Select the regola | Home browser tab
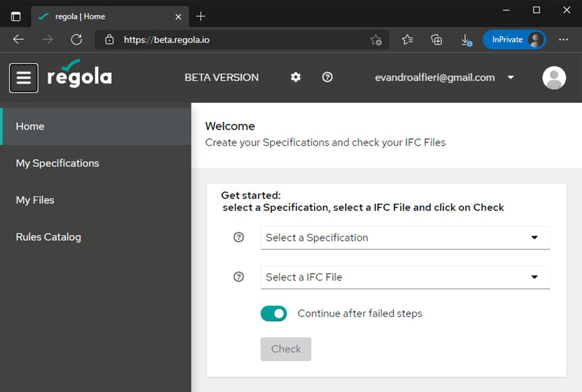Screen dimensions: 582x392 point(111,16)
